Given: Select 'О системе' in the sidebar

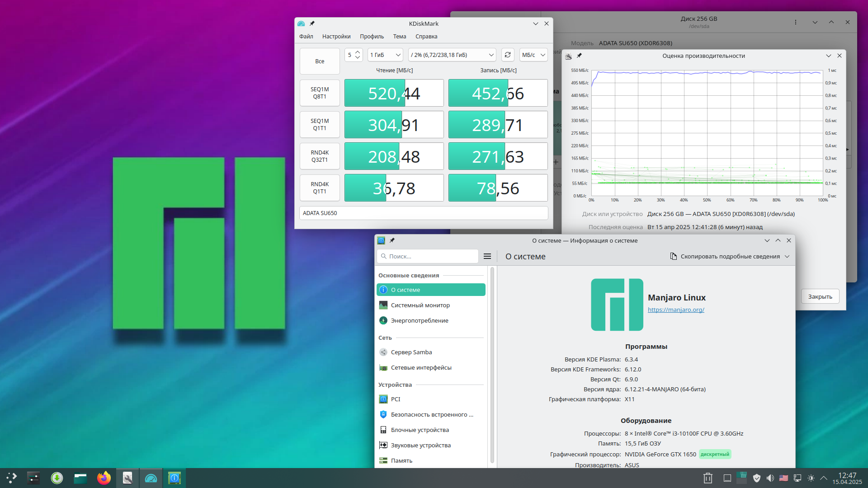Looking at the screenshot, I should click(431, 290).
